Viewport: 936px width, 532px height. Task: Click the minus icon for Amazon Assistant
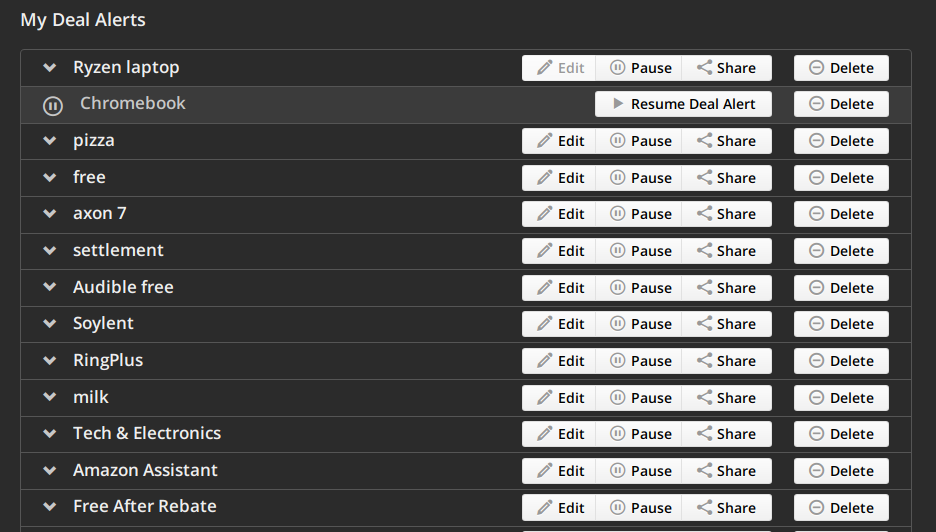click(x=817, y=471)
